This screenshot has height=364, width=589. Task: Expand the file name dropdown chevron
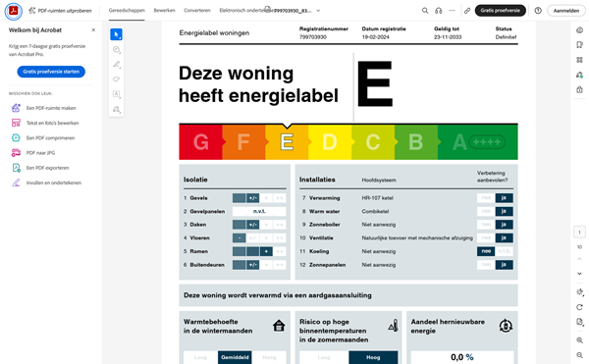click(x=318, y=11)
